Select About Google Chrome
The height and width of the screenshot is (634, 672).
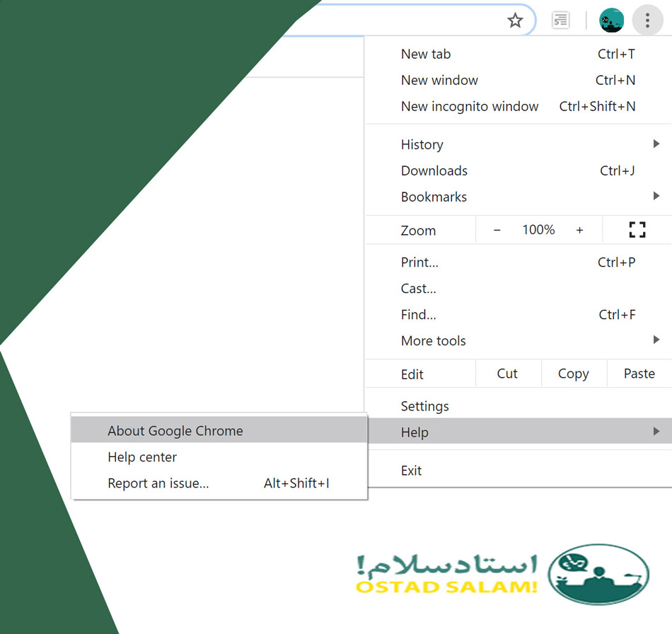[175, 431]
